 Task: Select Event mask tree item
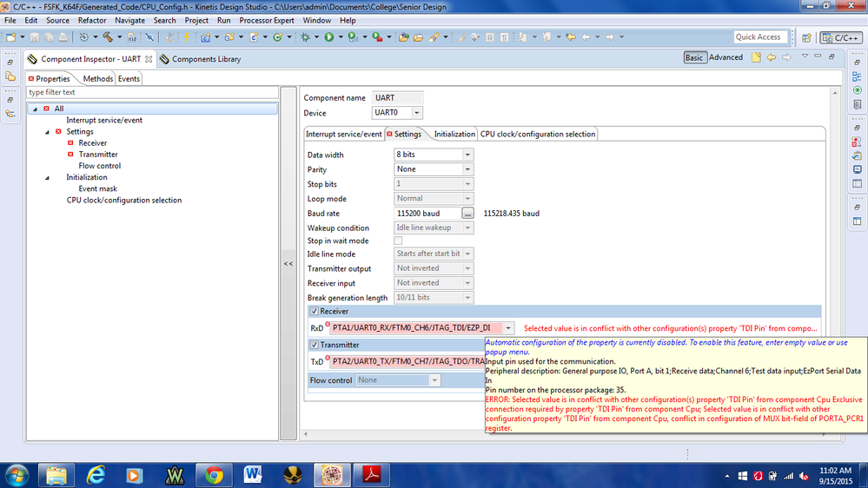pyautogui.click(x=98, y=188)
